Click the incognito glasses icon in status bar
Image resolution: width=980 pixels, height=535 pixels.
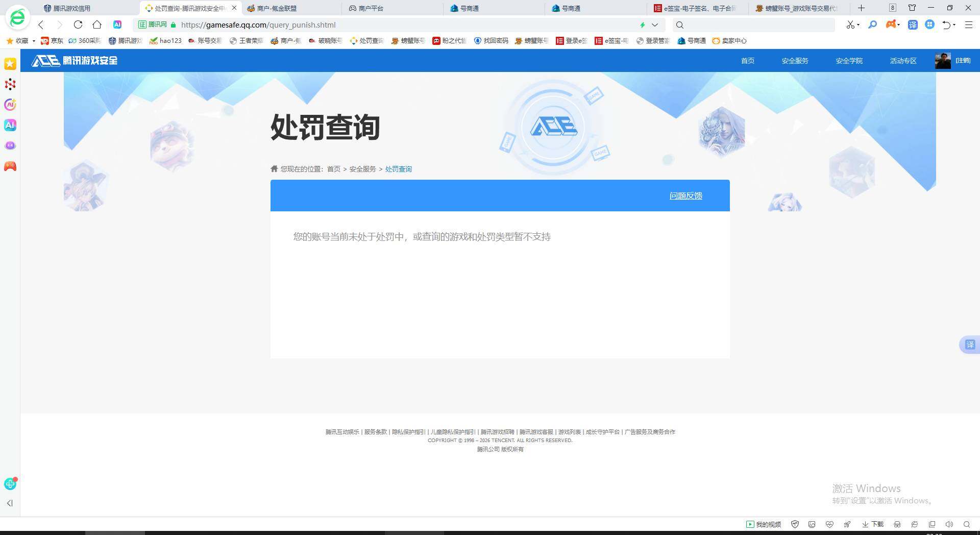(897, 524)
